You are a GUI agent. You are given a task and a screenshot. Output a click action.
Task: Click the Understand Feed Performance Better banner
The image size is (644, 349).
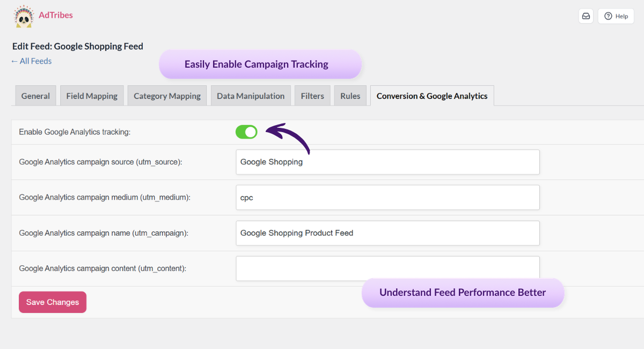point(463,292)
